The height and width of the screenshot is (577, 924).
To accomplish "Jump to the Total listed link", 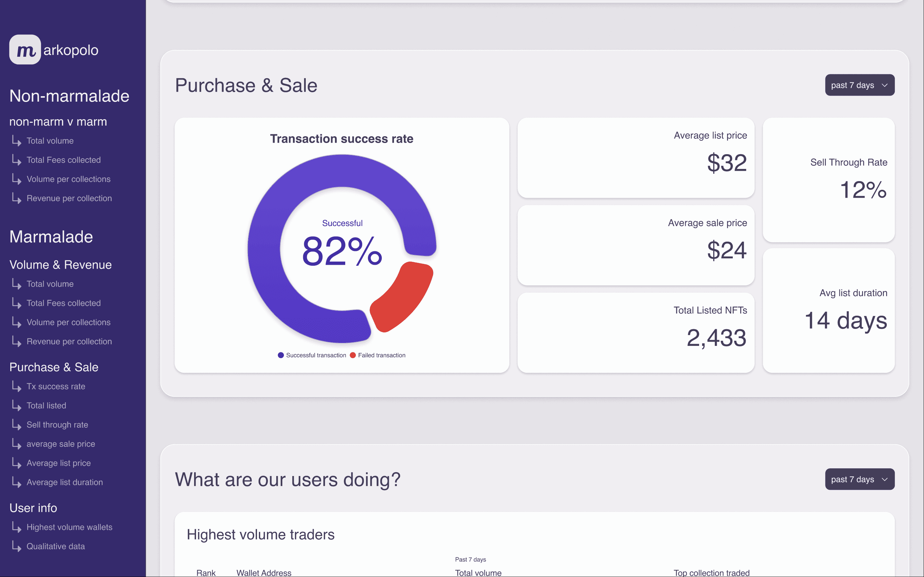I will click(46, 406).
